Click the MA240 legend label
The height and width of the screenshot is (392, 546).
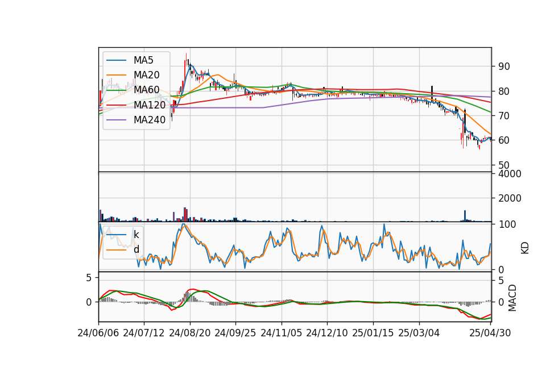pos(150,120)
